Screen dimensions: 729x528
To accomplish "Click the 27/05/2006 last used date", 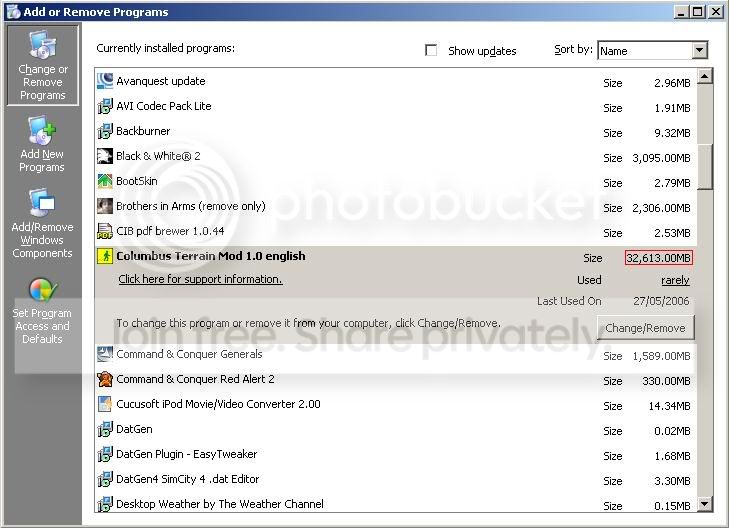I will click(x=661, y=301).
